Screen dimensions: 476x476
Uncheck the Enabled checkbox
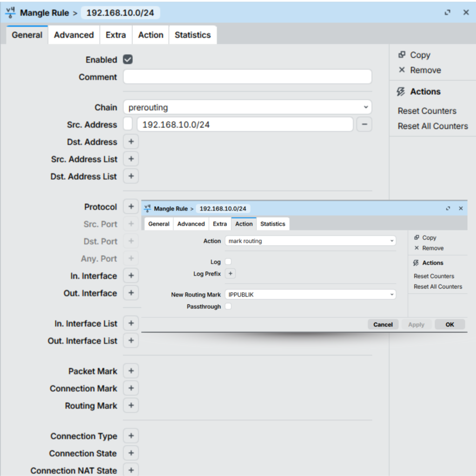127,59
